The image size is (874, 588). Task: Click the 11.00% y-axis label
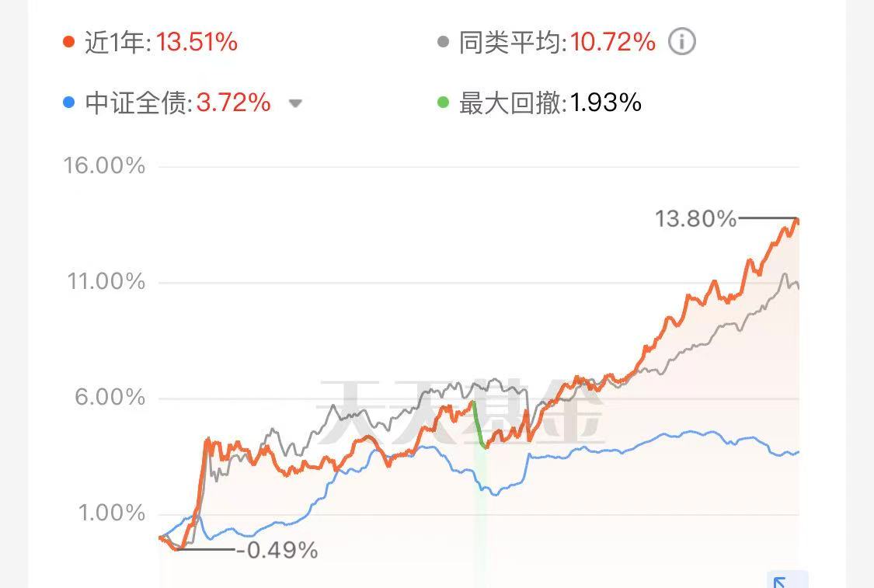106,281
